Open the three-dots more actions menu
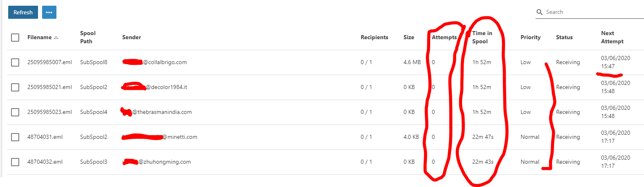This screenshot has width=644, height=187. coord(49,12)
